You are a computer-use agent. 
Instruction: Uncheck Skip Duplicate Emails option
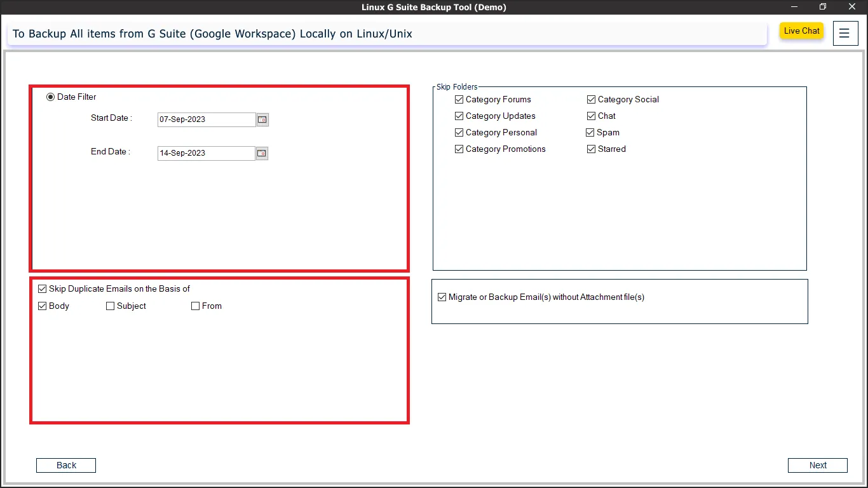tap(43, 289)
